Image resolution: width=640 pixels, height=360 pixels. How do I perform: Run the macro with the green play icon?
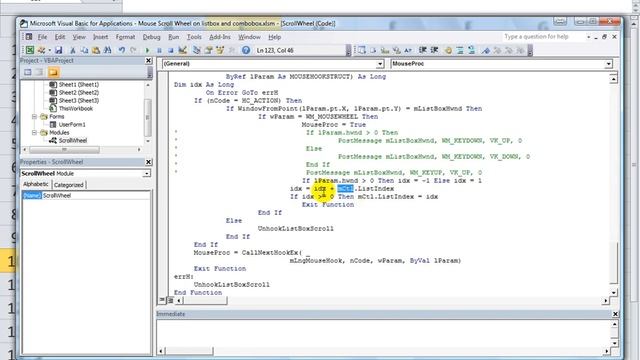(x=147, y=50)
